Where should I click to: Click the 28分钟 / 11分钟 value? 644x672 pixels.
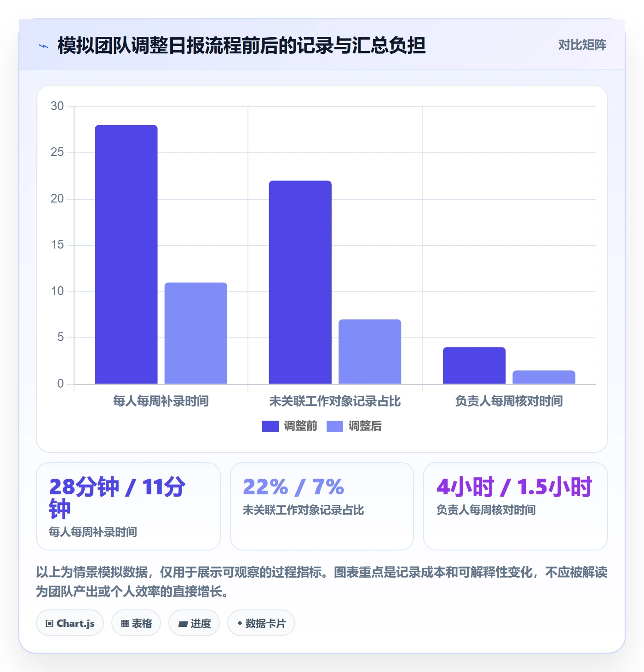pos(117,498)
